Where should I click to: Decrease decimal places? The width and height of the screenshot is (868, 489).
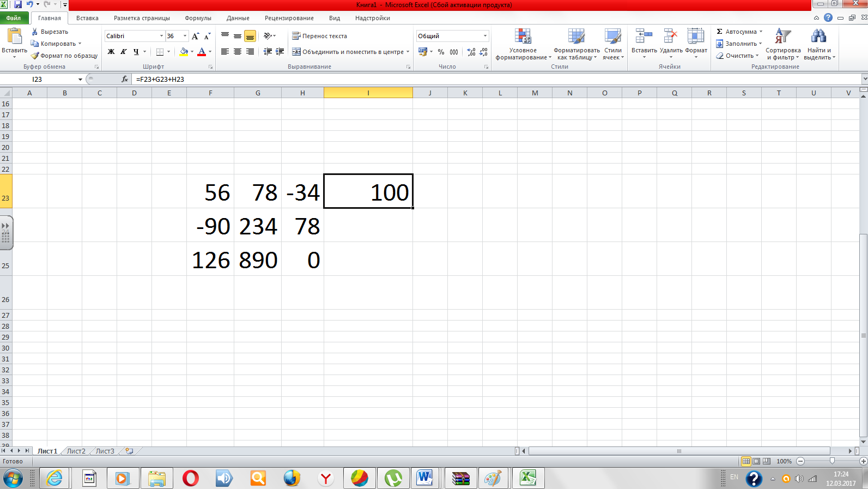[x=483, y=52]
